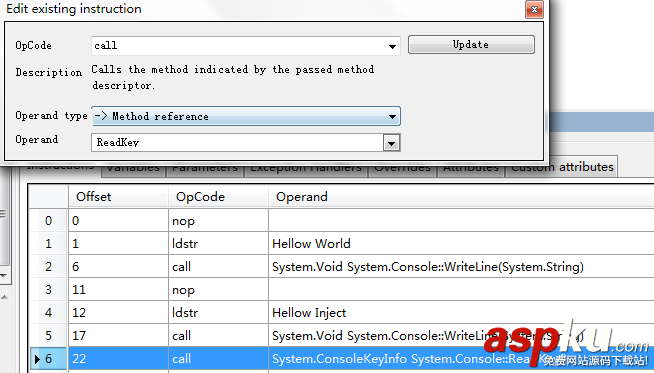Click the Update button
This screenshot has width=654, height=373.
(471, 44)
